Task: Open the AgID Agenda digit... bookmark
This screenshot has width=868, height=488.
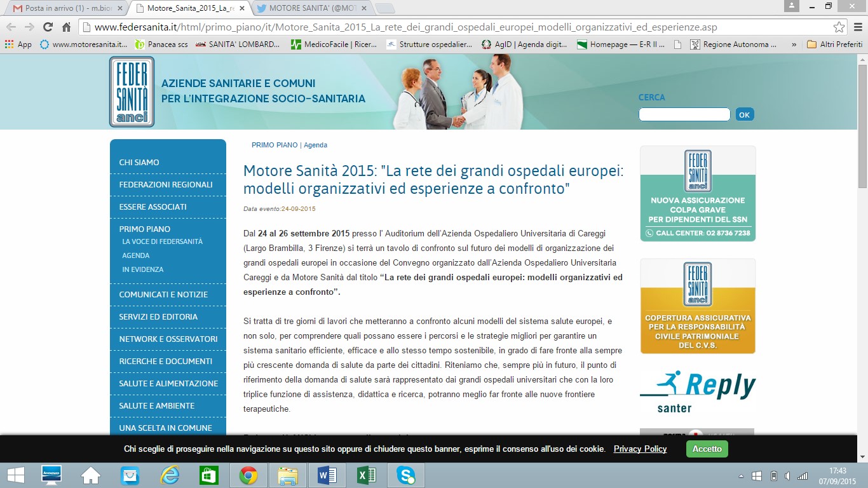Action: pos(524,44)
